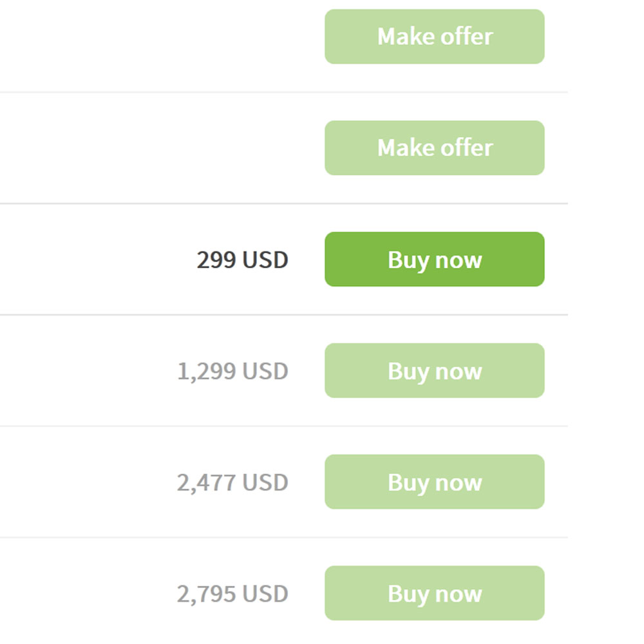Click the highlighted dark green Buy now button
Viewport: 644px width, 644px height.
(434, 260)
